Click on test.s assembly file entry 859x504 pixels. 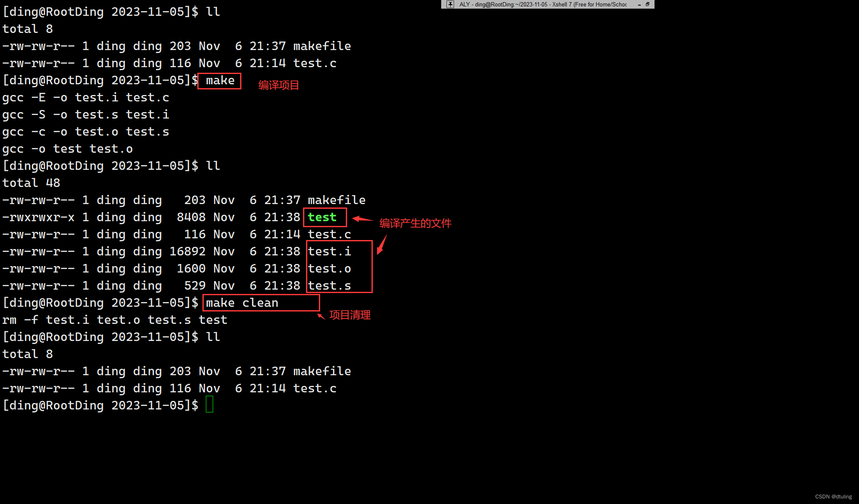(x=329, y=286)
